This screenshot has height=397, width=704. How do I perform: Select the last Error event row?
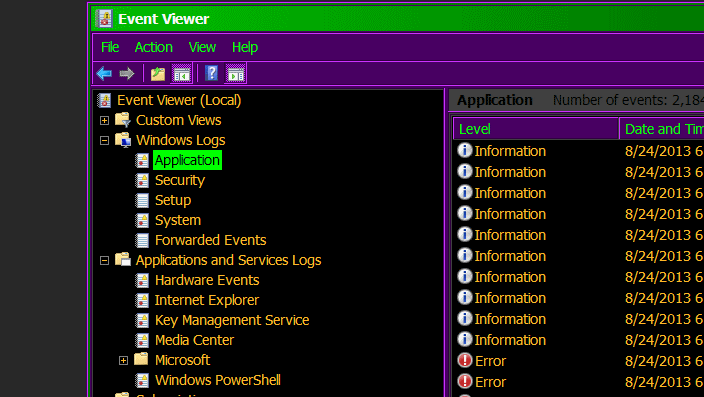coord(579,382)
